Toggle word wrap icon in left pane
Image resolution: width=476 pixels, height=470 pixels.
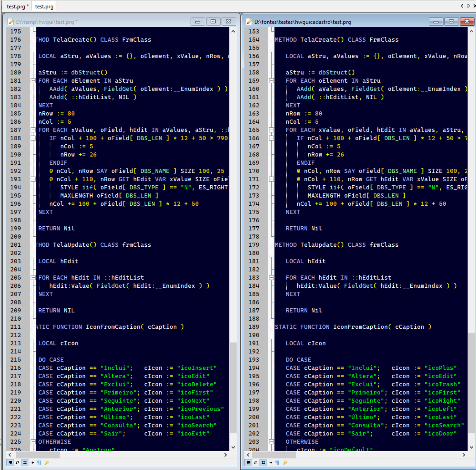click(x=18, y=462)
